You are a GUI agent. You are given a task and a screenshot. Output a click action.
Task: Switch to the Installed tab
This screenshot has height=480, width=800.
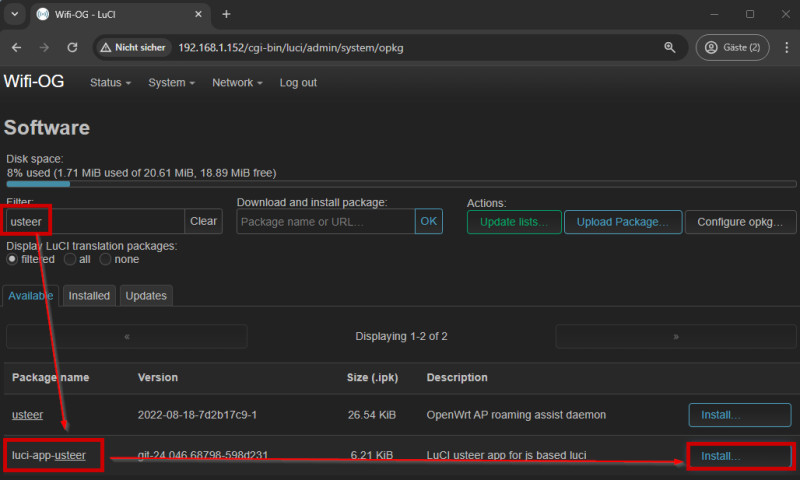coord(89,296)
